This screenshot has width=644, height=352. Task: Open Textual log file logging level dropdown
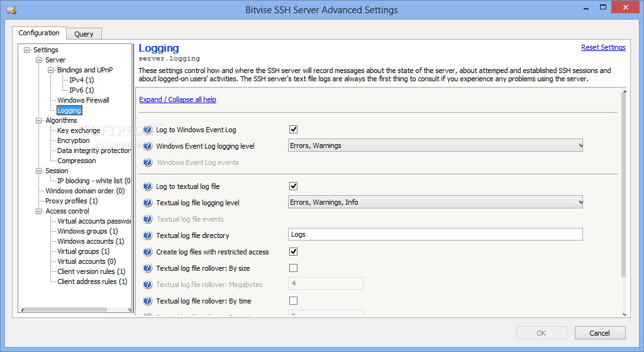pos(435,202)
